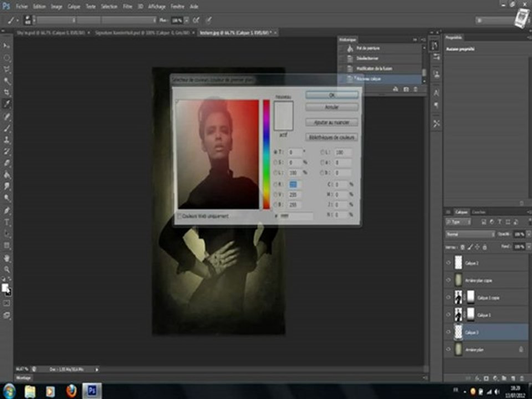Select the Quick Selection tool
The image size is (532, 399).
(7, 81)
